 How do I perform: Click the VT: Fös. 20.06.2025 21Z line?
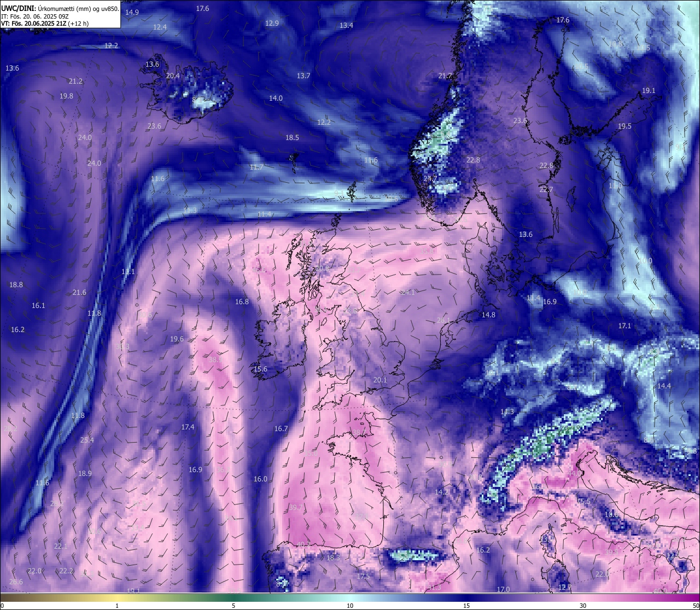pos(45,24)
